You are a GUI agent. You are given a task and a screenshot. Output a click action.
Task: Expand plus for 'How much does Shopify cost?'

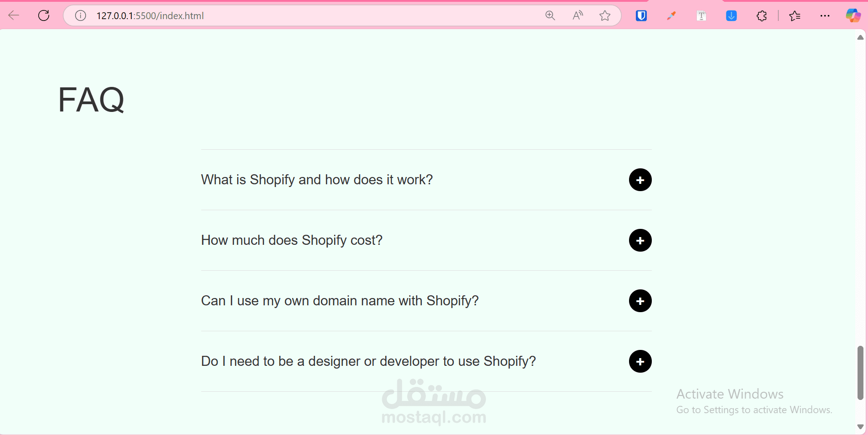pos(640,240)
